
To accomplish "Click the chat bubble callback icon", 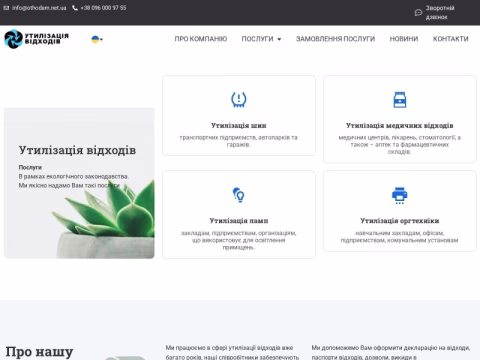I will coord(418,13).
